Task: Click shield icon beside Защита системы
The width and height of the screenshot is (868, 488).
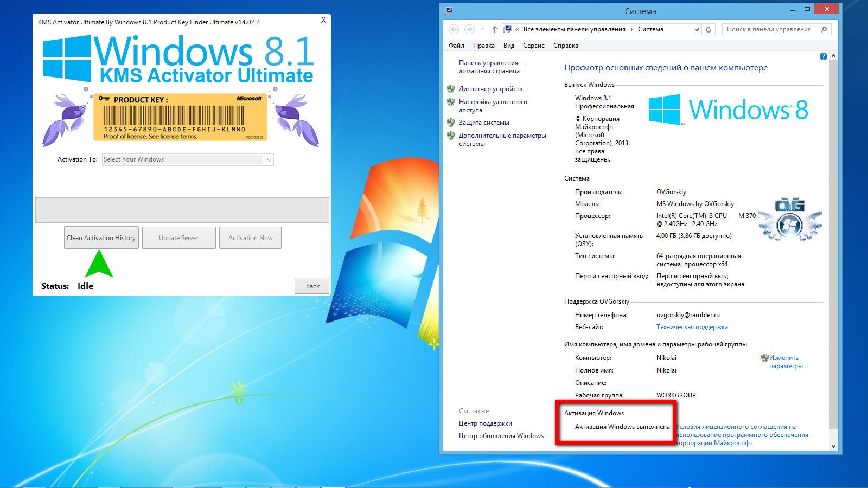Action: point(451,123)
